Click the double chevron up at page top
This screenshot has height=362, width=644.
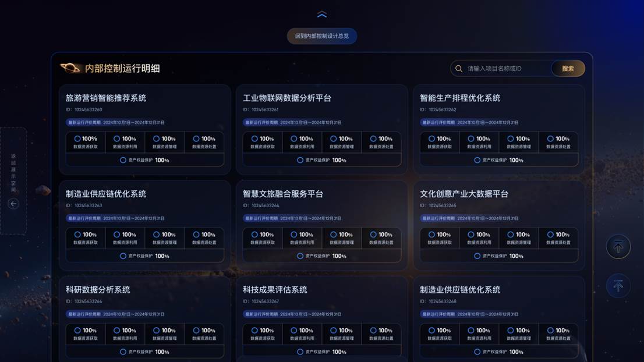(x=321, y=15)
